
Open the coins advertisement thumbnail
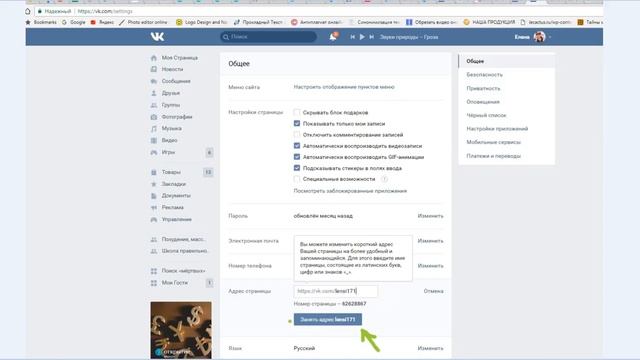[x=181, y=330]
